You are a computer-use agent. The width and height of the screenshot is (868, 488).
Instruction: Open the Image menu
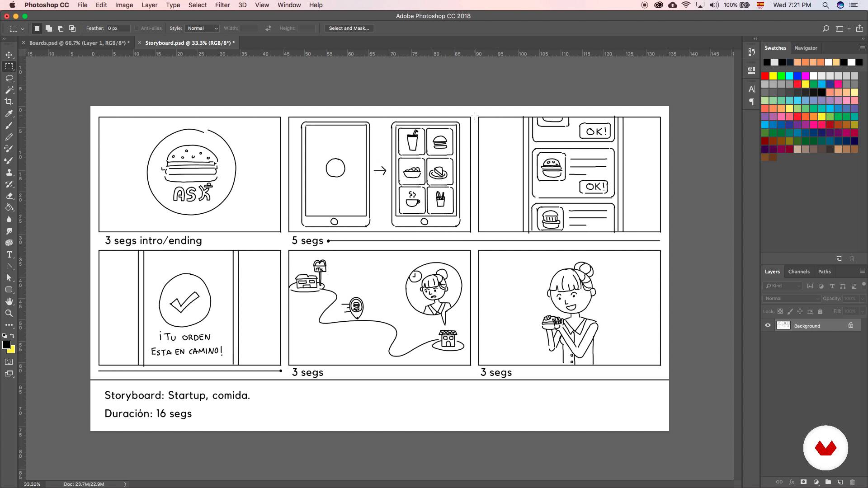(x=124, y=5)
